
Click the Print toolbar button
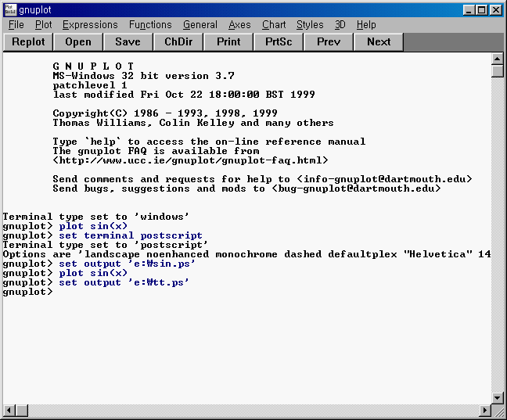point(228,42)
